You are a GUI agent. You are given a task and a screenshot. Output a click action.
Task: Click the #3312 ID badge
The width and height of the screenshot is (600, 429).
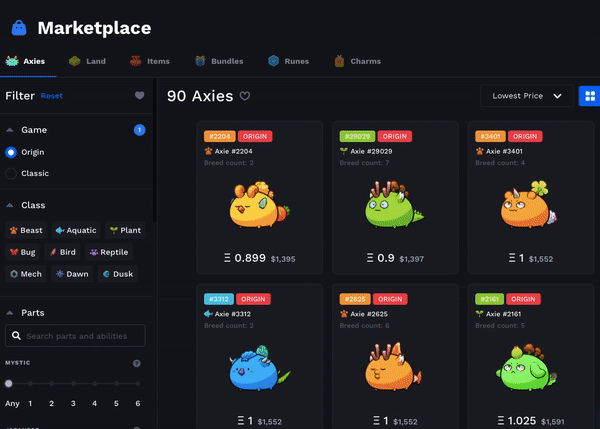tap(219, 299)
